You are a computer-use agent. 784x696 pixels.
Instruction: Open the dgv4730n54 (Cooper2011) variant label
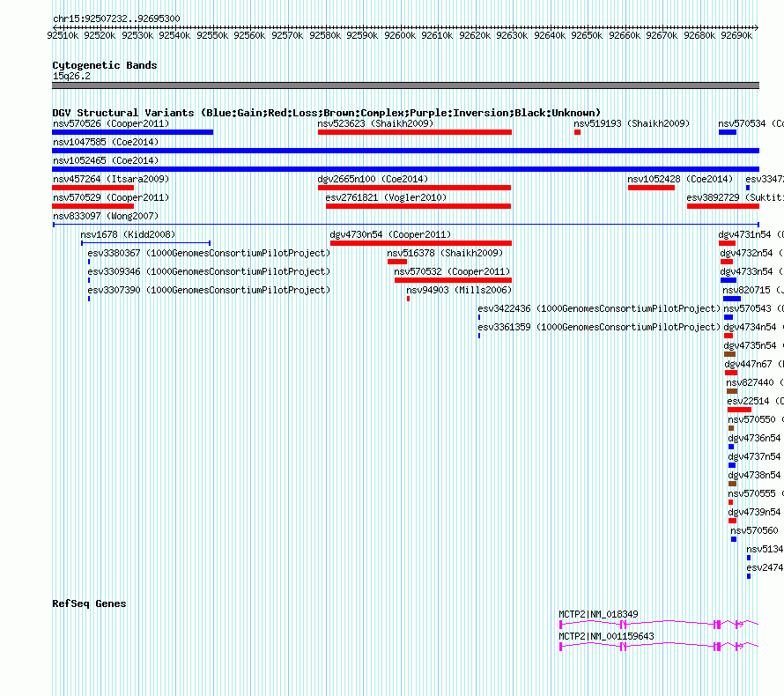coord(390,234)
